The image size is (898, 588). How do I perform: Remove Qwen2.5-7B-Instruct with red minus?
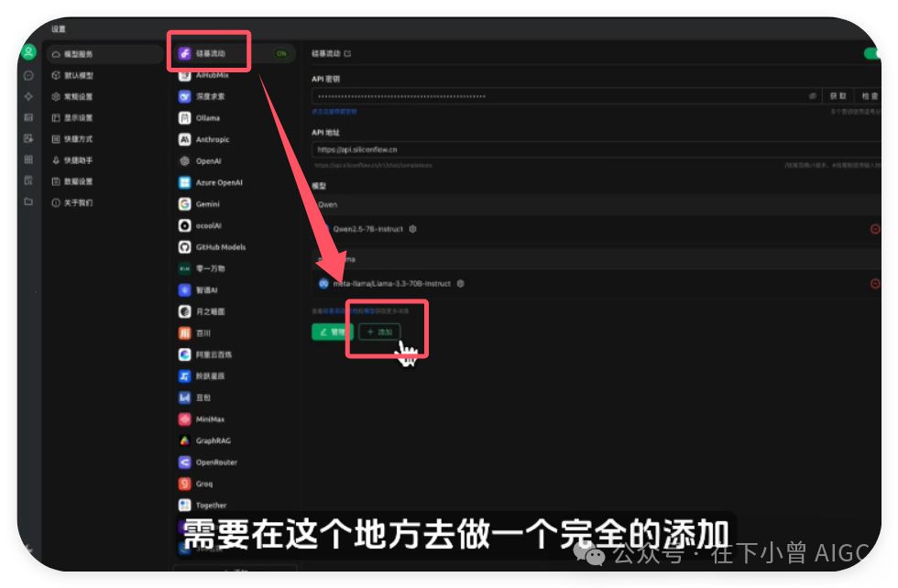pos(875,229)
